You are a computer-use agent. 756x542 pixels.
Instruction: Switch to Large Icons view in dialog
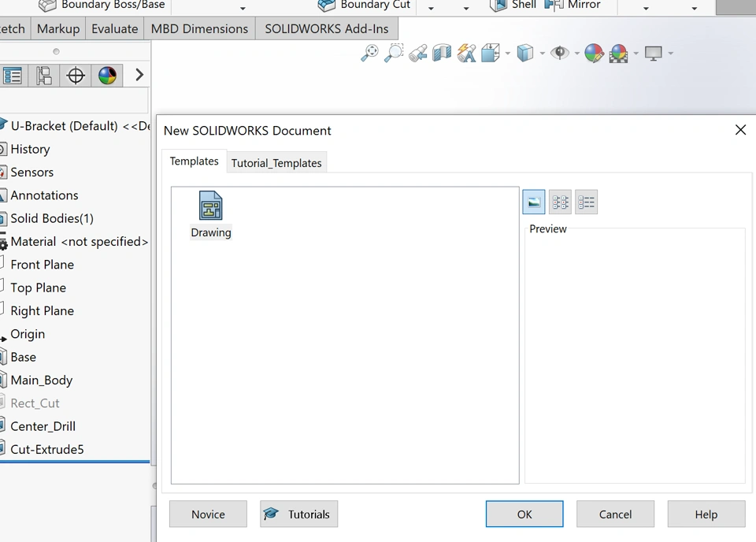[534, 202]
